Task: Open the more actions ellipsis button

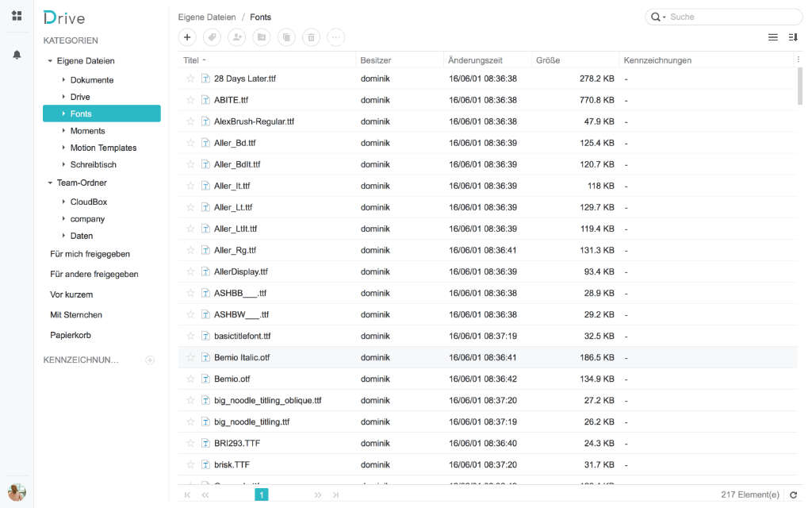Action: click(x=335, y=37)
